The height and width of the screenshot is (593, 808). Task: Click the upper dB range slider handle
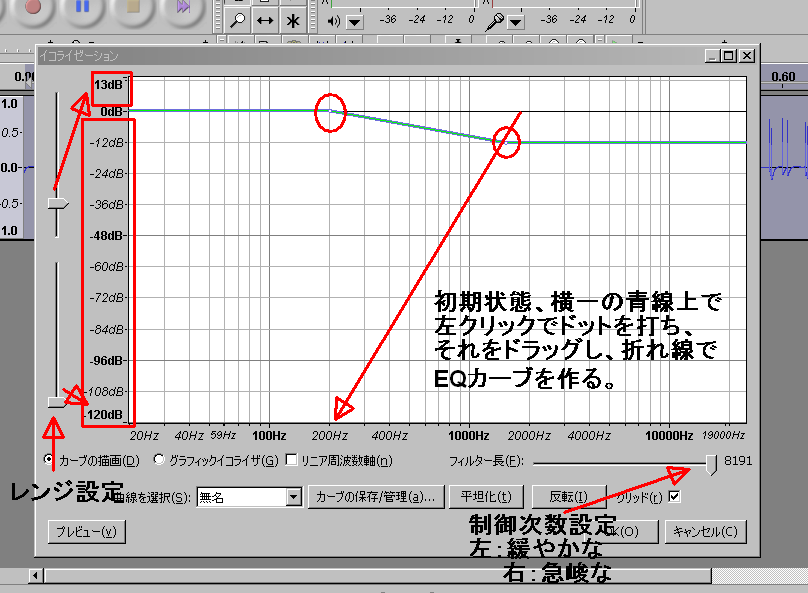[x=57, y=204]
